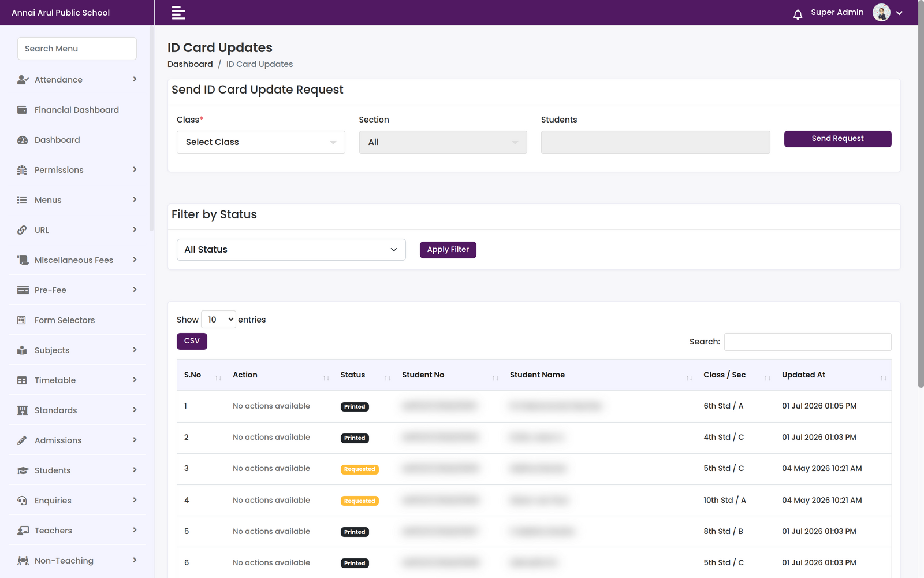This screenshot has width=924, height=578.
Task: Sort by Student No column header
Action: 448,375
